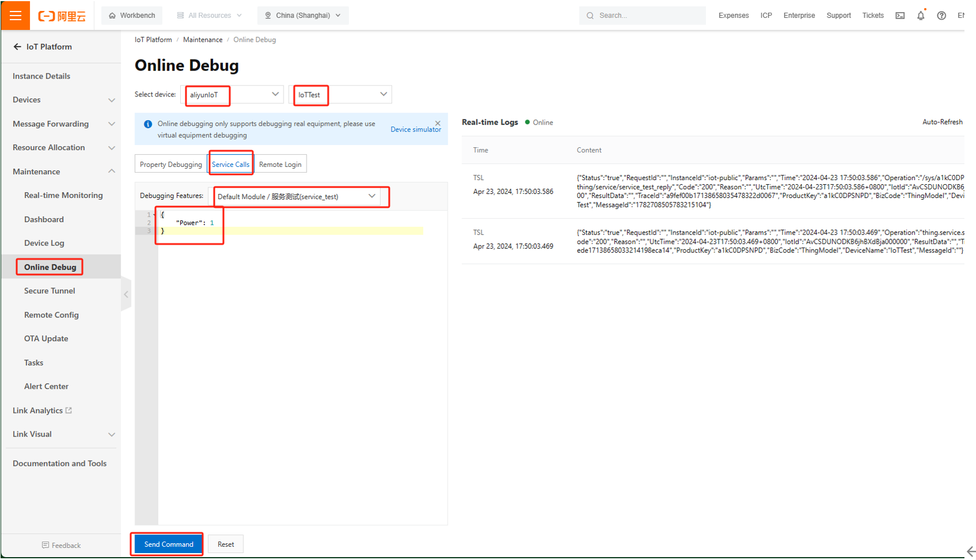Viewport: 976px width, 560px height.
Task: Open the hamburger menu icon
Action: pyautogui.click(x=16, y=16)
